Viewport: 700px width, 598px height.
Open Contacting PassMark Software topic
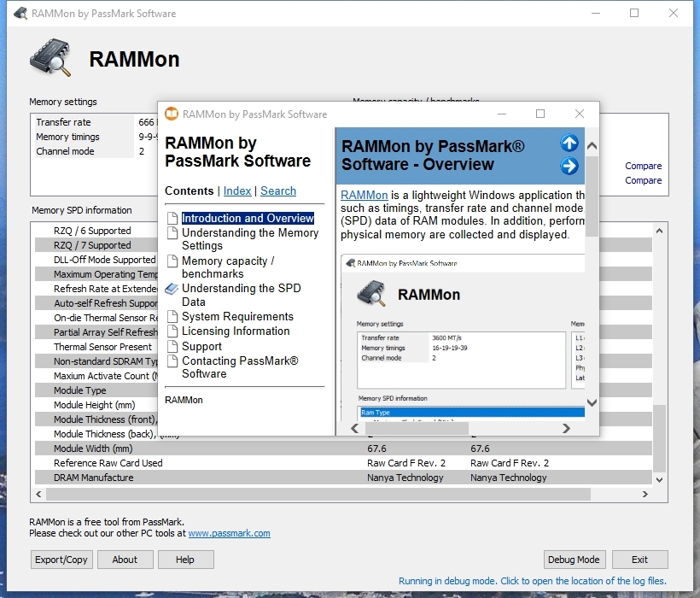click(240, 367)
